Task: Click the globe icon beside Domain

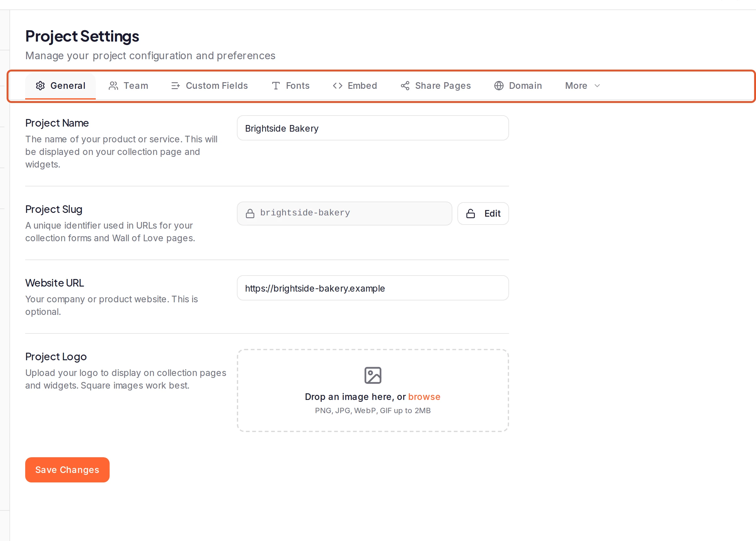Action: tap(499, 86)
